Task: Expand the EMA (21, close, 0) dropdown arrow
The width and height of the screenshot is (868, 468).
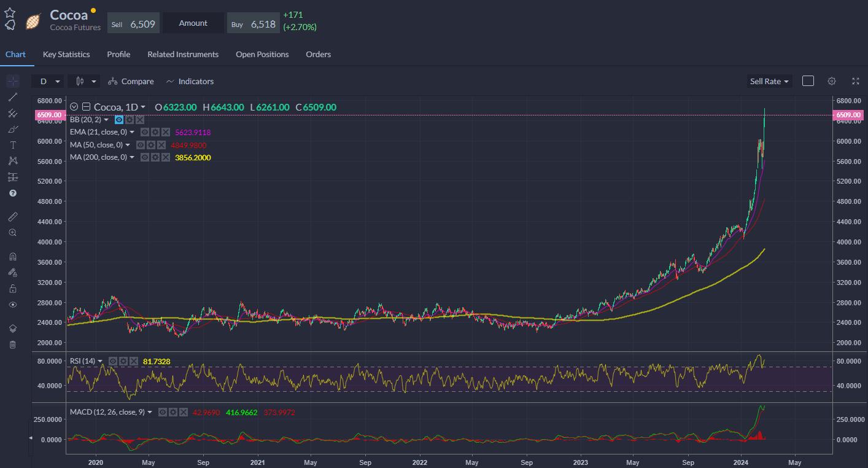Action: click(x=132, y=132)
